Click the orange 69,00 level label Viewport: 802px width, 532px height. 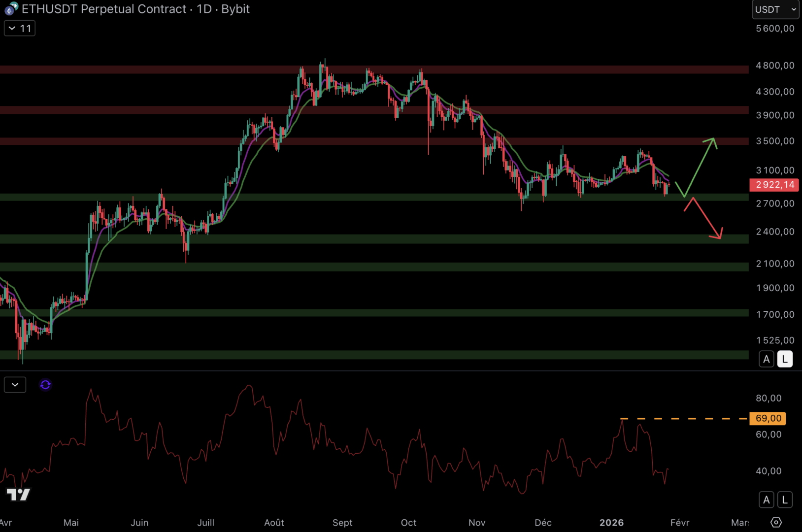point(768,418)
